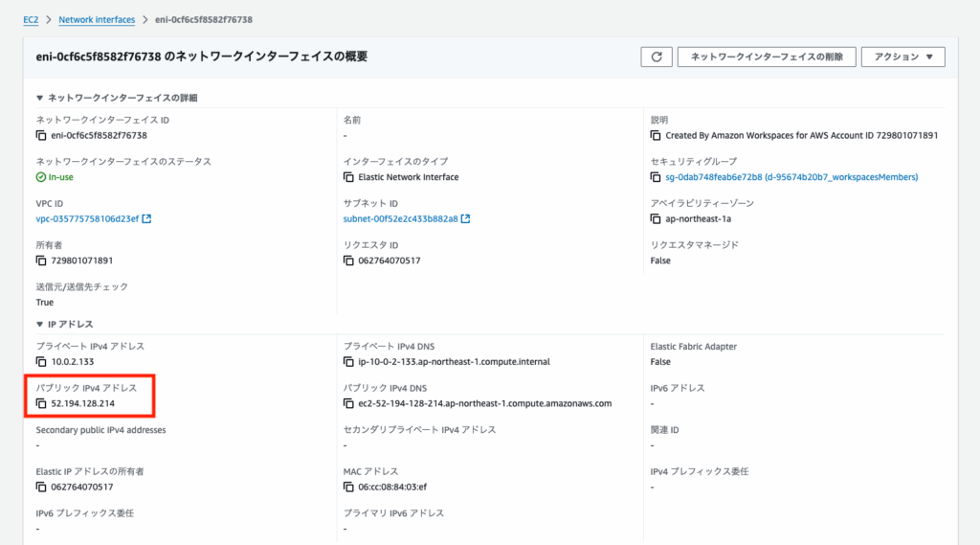Open external link icon beside VPC ID
Image resolution: width=980 pixels, height=545 pixels.
coord(146,218)
